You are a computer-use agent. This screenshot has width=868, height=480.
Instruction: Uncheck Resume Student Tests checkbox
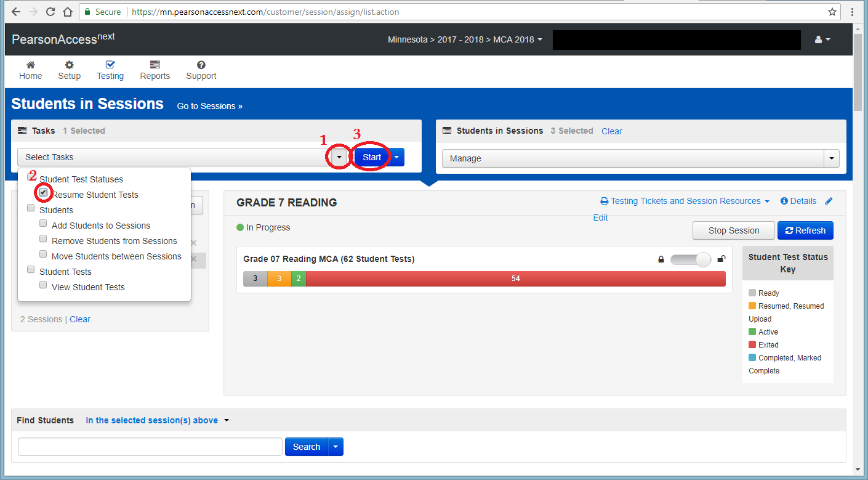click(44, 193)
